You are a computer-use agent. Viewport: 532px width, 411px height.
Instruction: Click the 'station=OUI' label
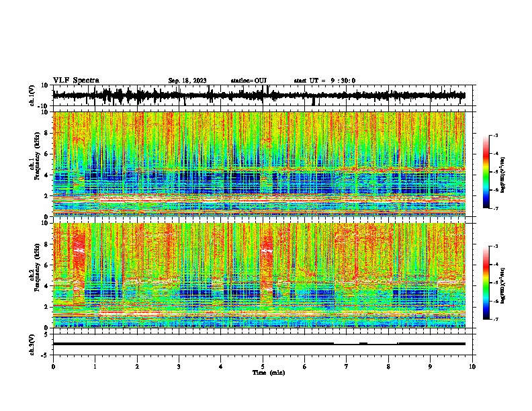249,81
